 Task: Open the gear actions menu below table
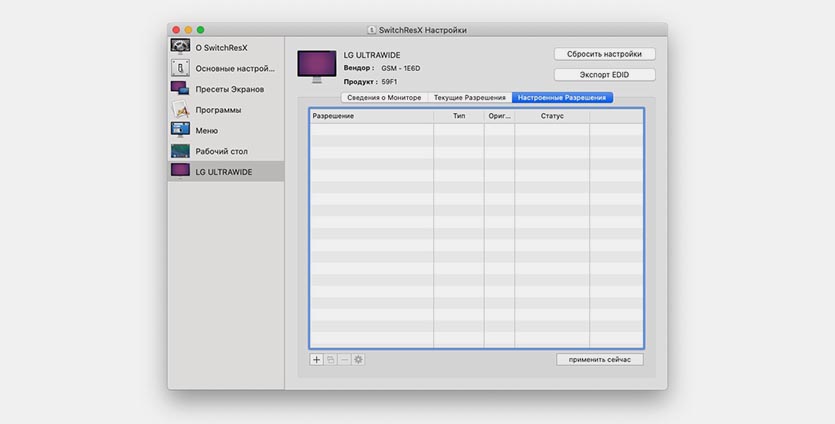[x=359, y=359]
